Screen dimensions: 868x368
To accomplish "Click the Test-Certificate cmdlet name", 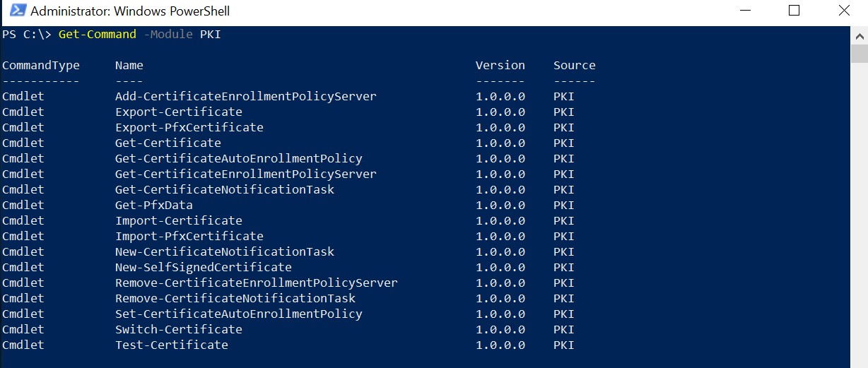I will click(172, 345).
